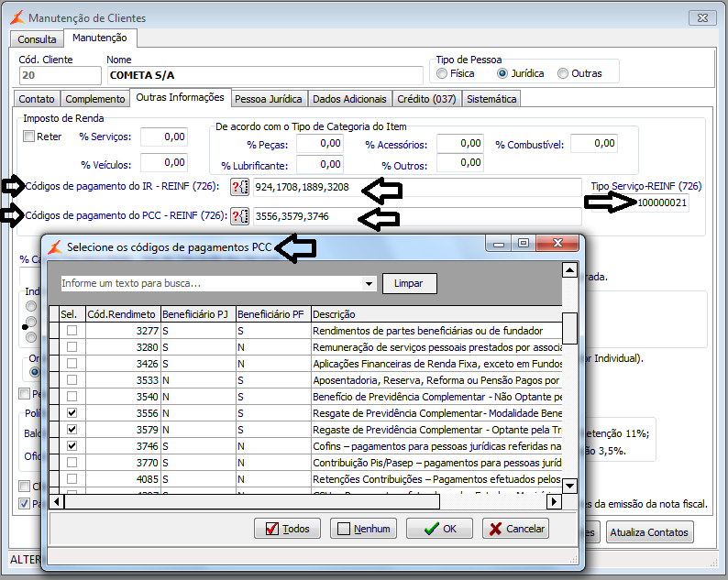Cancel the PCC code selection dialog

point(515,529)
